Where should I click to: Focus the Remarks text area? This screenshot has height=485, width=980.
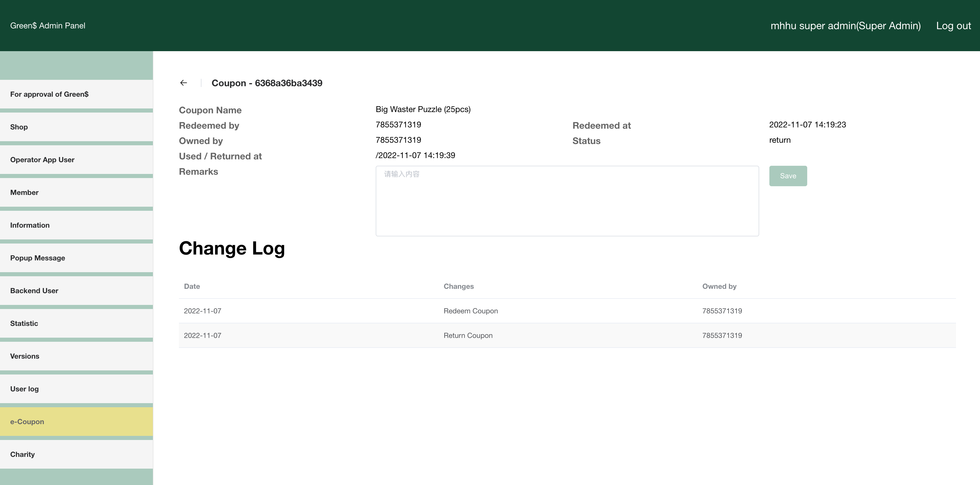tap(567, 201)
